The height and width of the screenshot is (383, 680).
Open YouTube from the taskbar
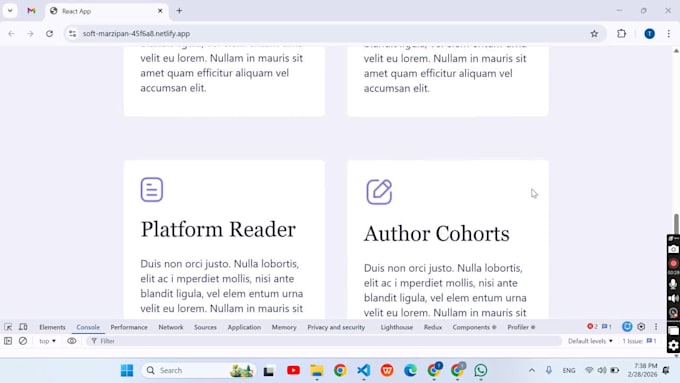point(293,370)
